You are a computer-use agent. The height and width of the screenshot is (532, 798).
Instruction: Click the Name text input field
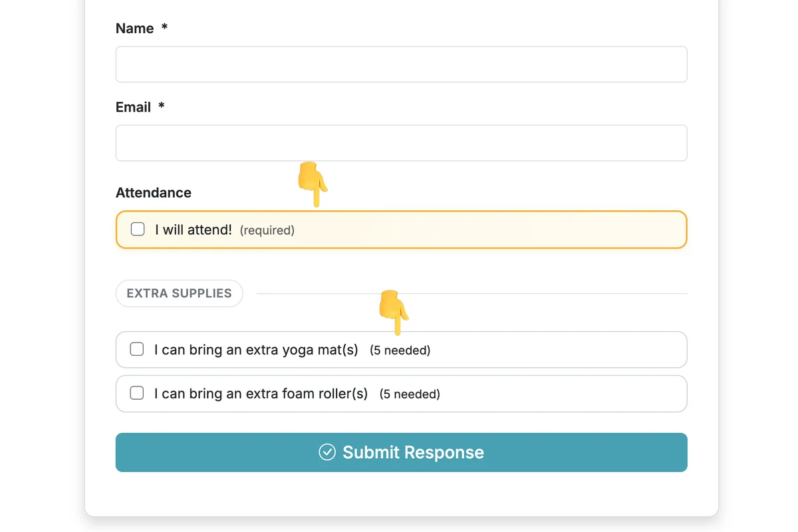(401, 65)
